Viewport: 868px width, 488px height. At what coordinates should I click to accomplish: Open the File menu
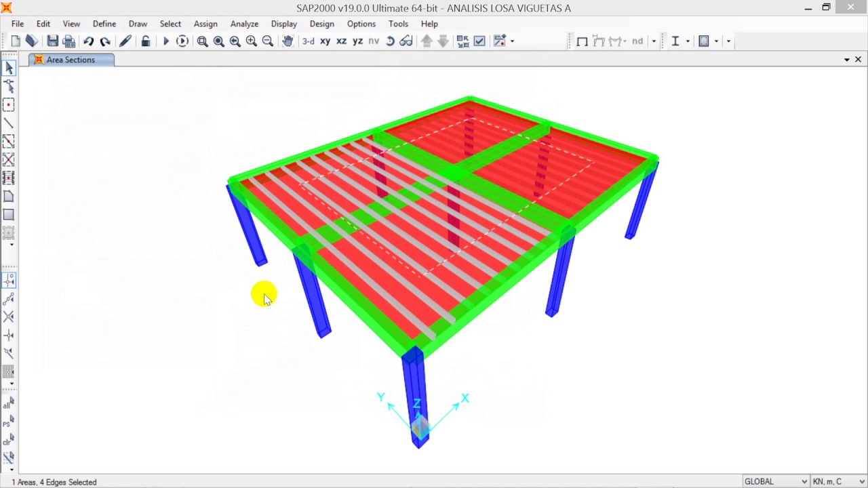coord(18,24)
